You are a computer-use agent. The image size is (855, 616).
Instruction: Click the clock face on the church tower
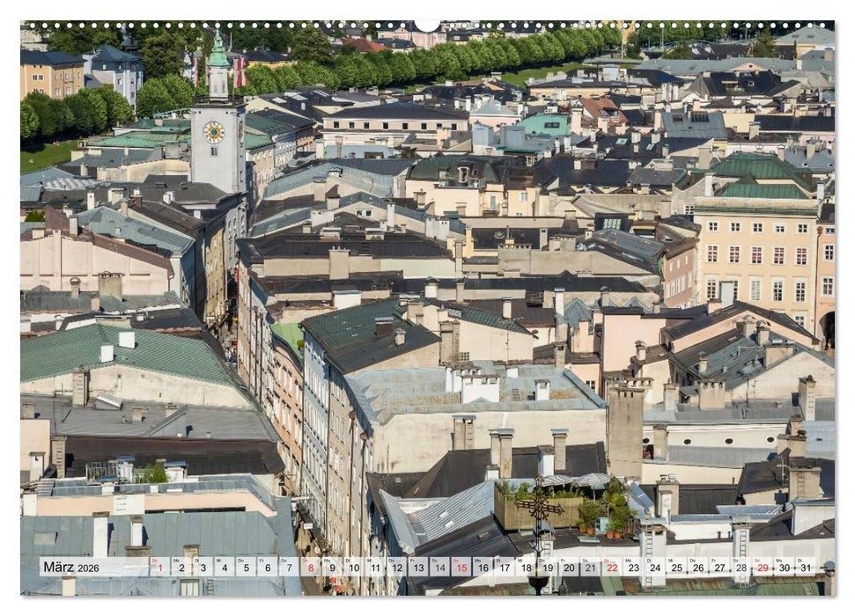coord(214,132)
